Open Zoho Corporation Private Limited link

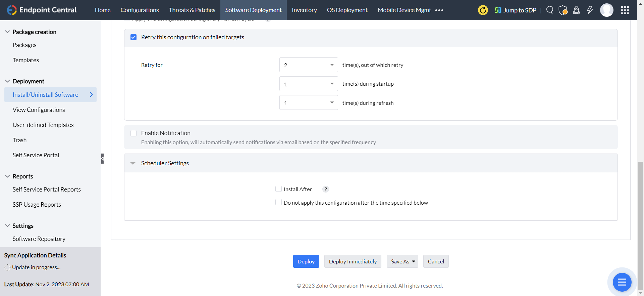[356, 286]
